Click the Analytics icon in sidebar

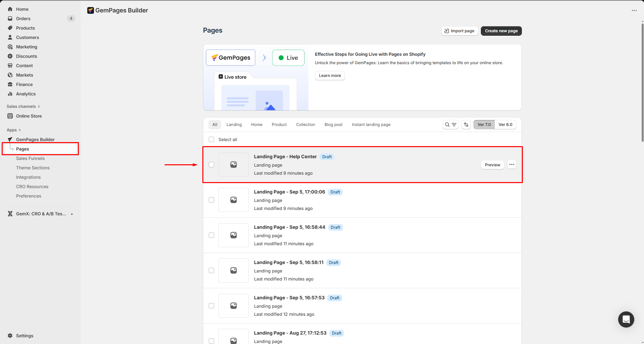pos(10,94)
